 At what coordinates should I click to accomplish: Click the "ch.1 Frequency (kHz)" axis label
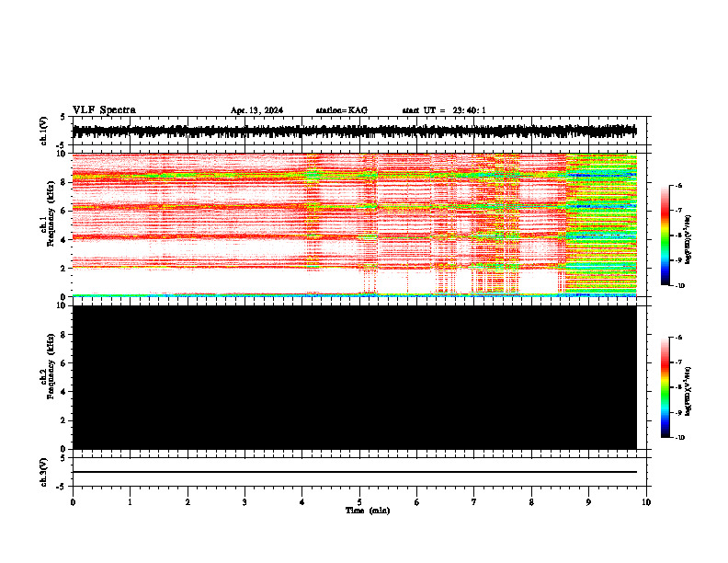[48, 213]
